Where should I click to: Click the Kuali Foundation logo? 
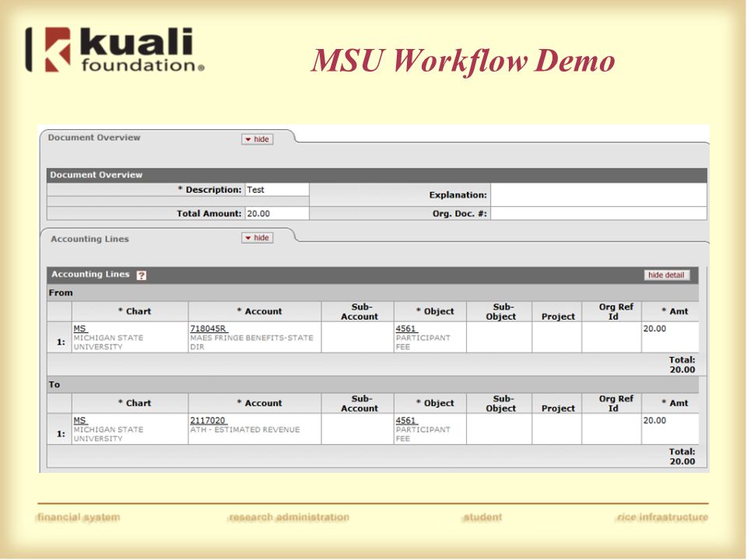(115, 50)
